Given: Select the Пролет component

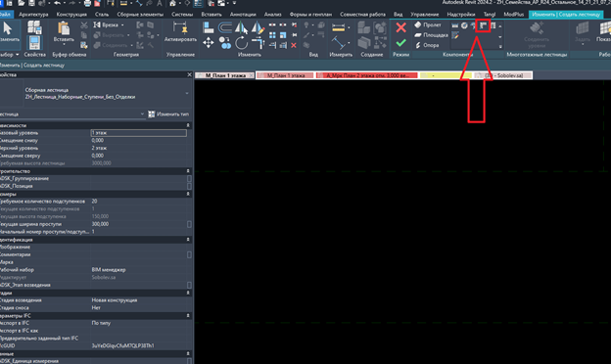Looking at the screenshot, I should 428,24.
